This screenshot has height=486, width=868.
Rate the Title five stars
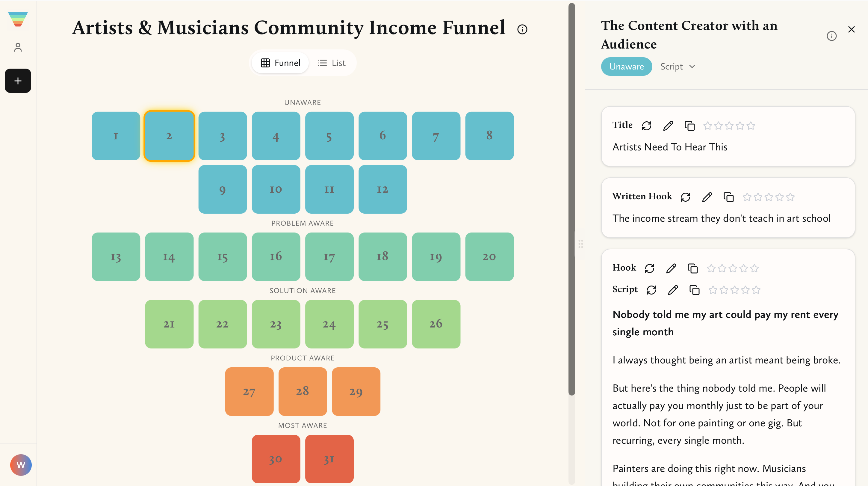751,126
